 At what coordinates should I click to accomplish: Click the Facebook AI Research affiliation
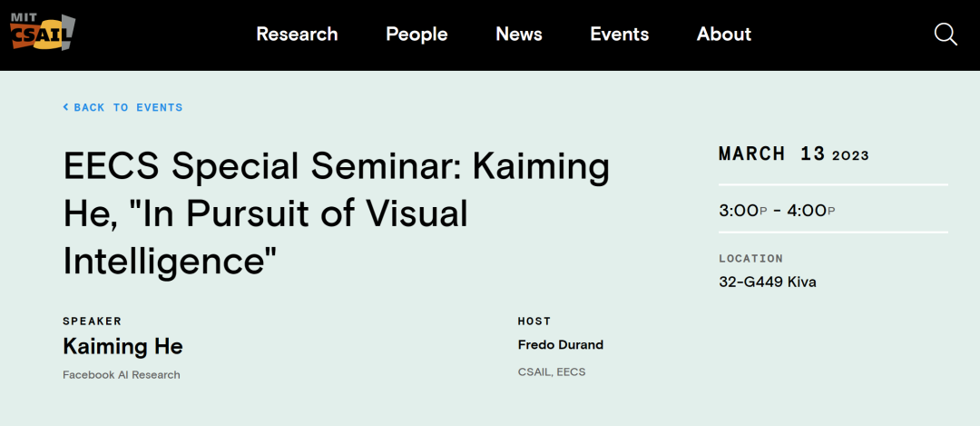coord(122,375)
